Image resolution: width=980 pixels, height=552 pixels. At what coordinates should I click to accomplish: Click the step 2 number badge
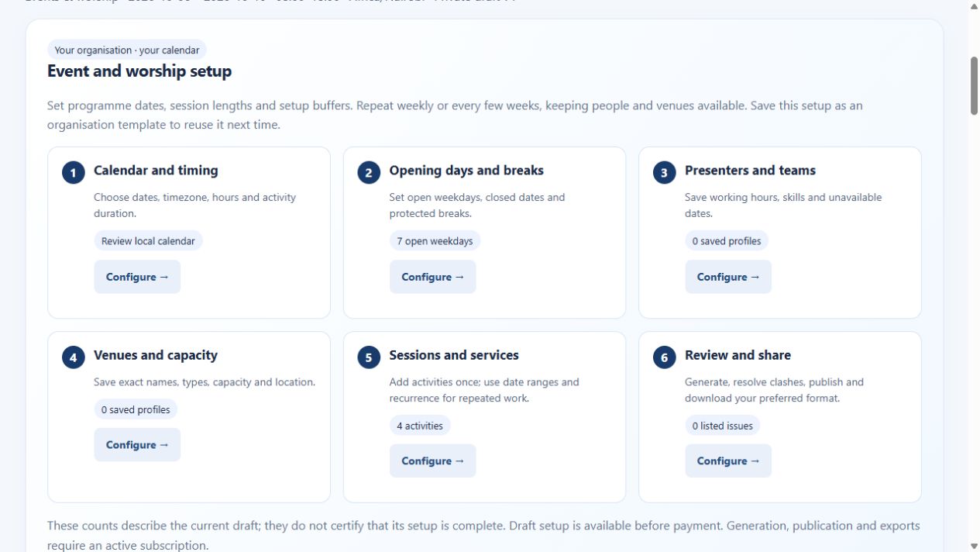pyautogui.click(x=369, y=173)
